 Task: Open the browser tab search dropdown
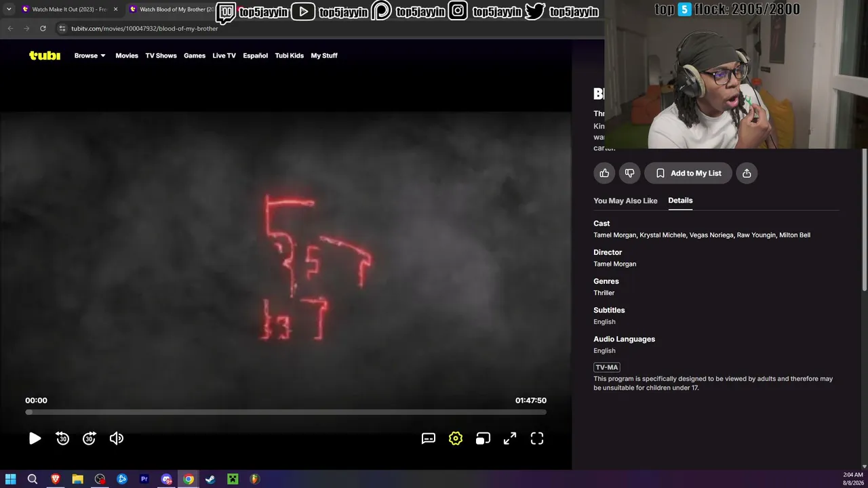9,9
